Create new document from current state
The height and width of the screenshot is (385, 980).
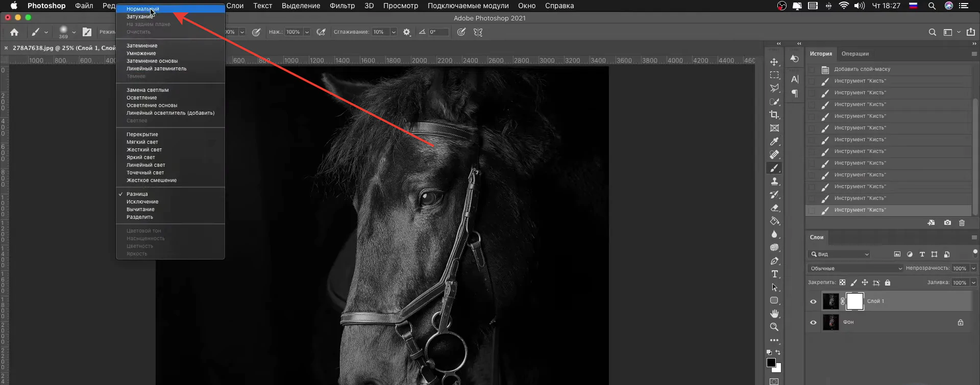931,223
